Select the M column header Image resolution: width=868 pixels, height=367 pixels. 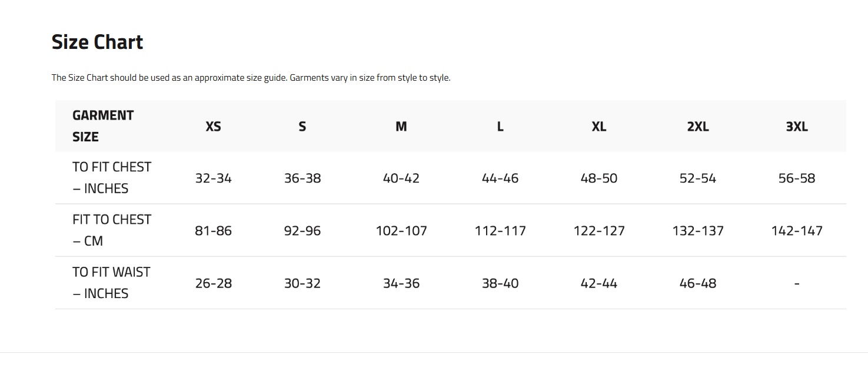point(401,127)
